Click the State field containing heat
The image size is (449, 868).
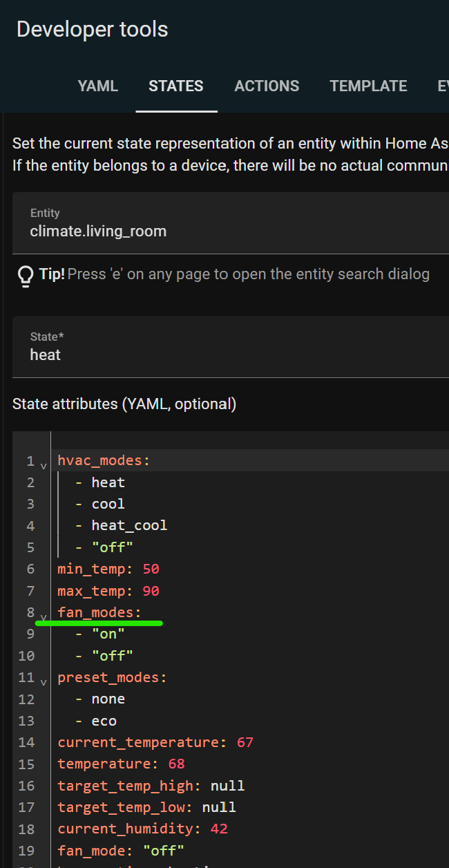click(x=45, y=355)
